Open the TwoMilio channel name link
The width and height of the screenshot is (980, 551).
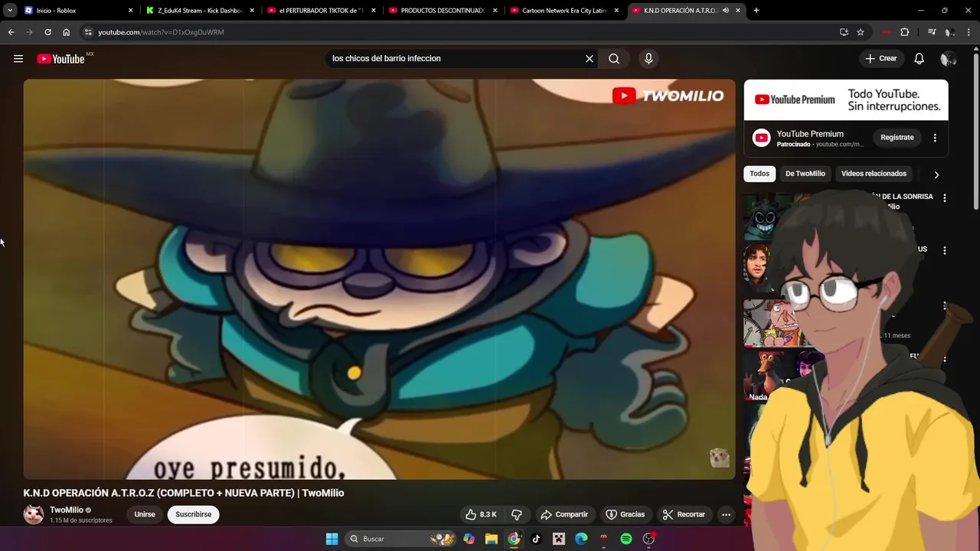point(67,510)
